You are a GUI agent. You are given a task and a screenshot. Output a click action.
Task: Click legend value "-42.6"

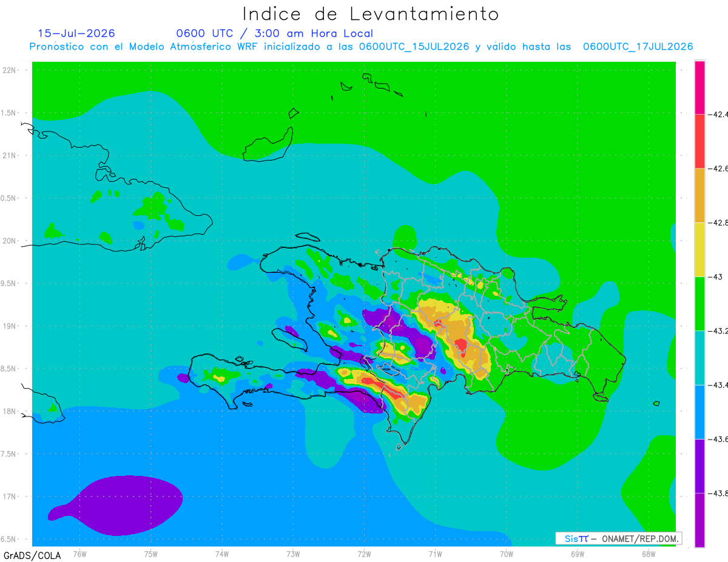tap(718, 168)
